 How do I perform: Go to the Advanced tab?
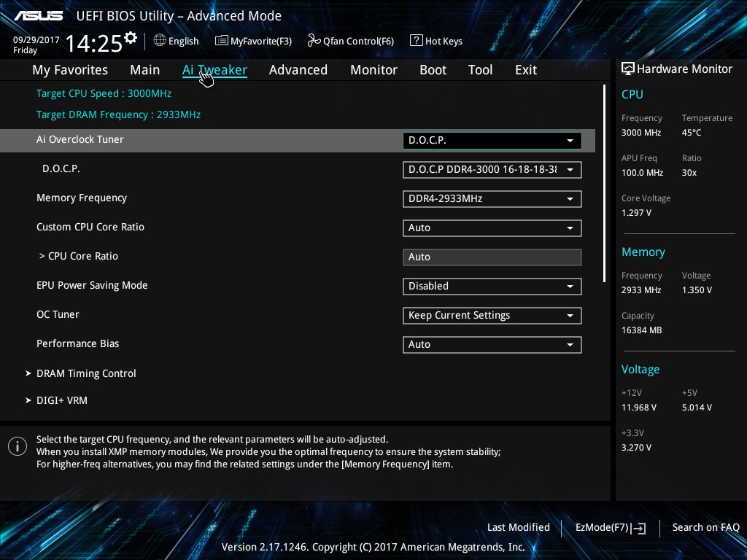coord(298,70)
